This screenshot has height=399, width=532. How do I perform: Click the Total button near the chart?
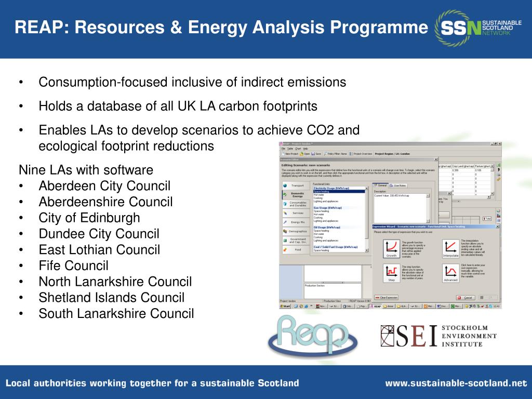[x=487, y=219]
